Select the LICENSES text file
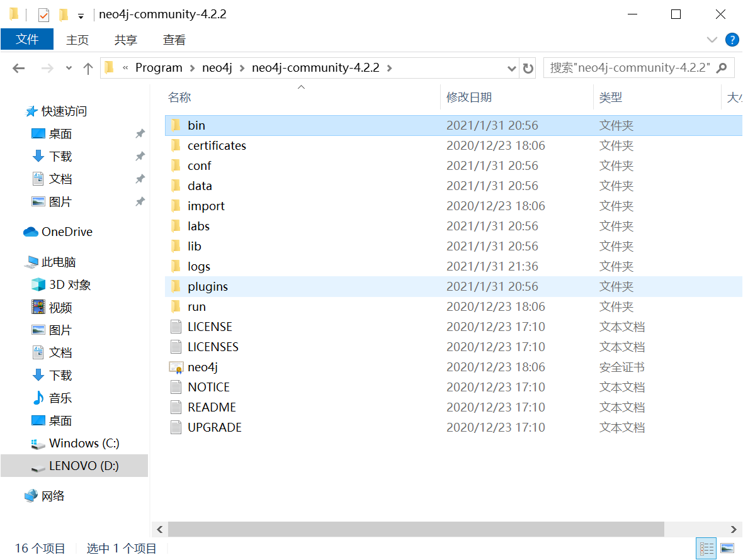743x560 pixels. coord(453,347)
